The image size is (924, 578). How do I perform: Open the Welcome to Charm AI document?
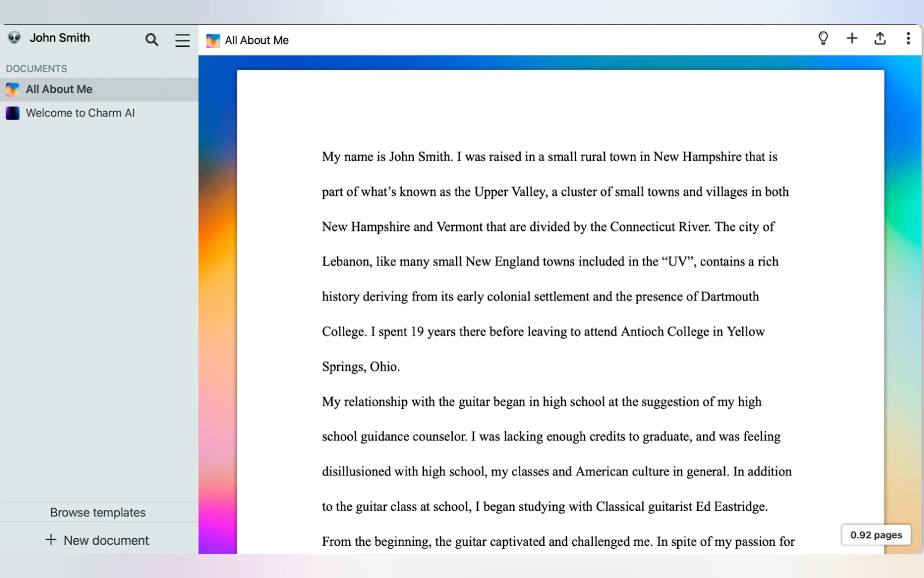coord(80,113)
